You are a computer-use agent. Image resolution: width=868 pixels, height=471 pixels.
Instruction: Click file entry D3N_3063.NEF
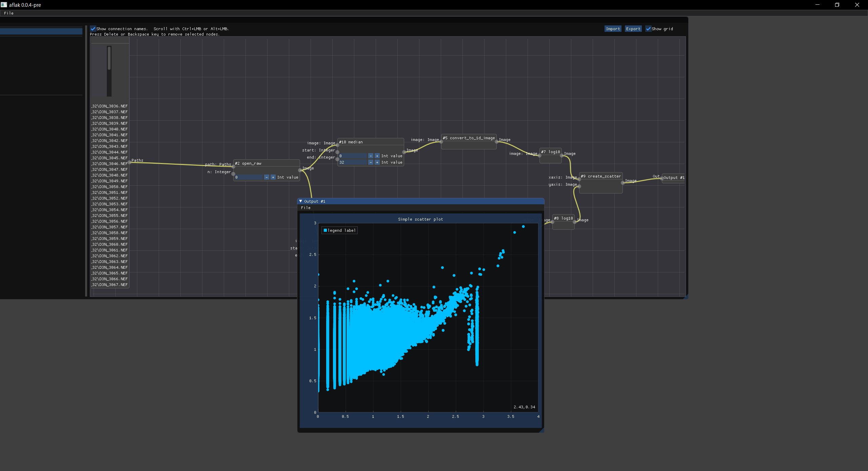click(x=109, y=262)
